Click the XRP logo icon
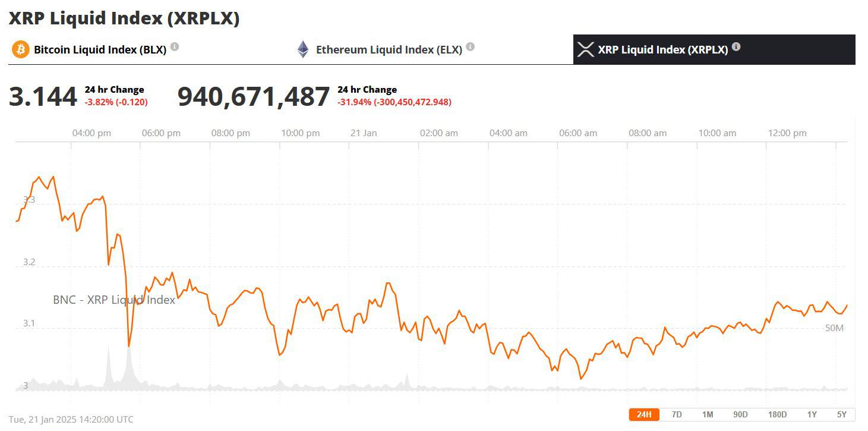The image size is (868, 431). pyautogui.click(x=586, y=49)
